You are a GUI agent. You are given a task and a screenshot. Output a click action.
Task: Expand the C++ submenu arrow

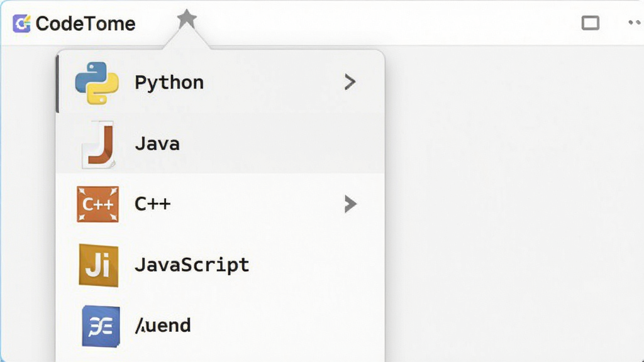(350, 204)
